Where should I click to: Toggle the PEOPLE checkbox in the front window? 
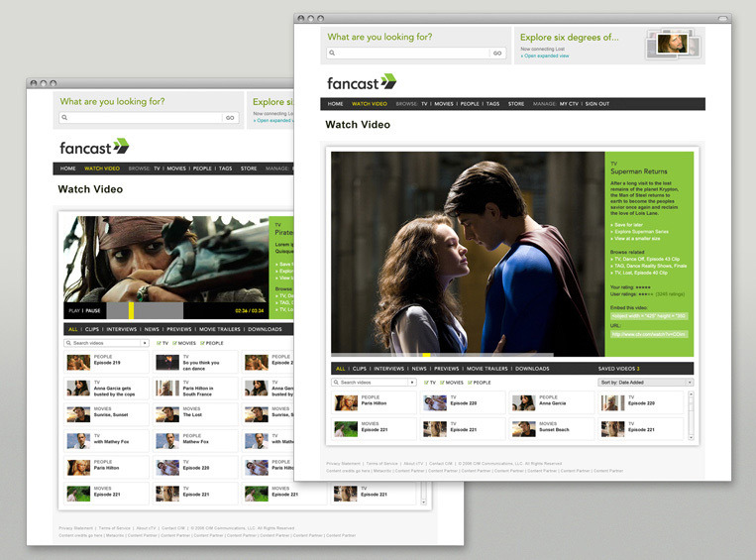(470, 383)
